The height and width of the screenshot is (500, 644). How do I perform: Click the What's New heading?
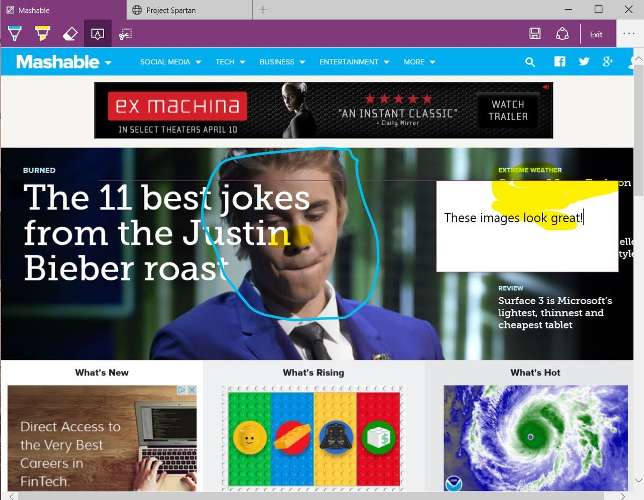click(x=101, y=373)
